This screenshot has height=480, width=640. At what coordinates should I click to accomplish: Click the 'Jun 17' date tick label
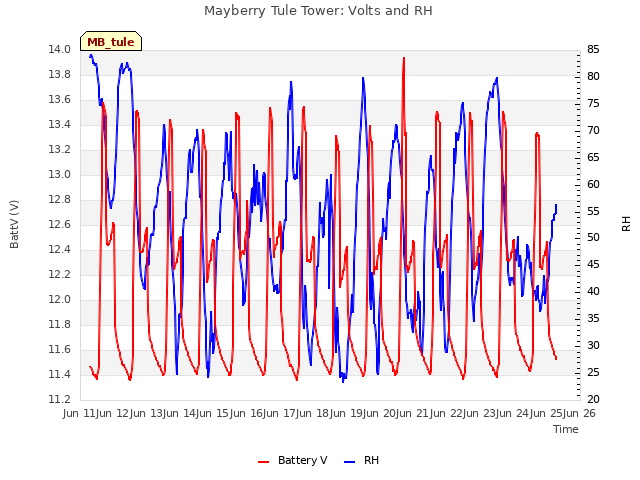(x=281, y=413)
